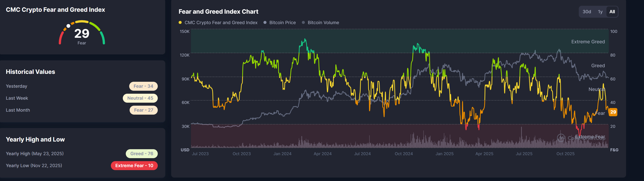
Task: Toggle the Bitcoin Price legend series
Action: point(282,23)
